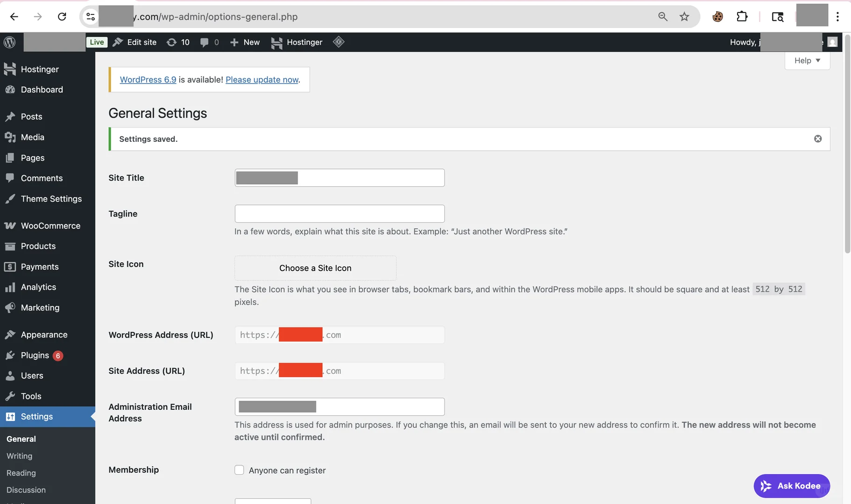This screenshot has width=851, height=504.
Task: Click Choose a Site Icon button
Action: point(315,268)
